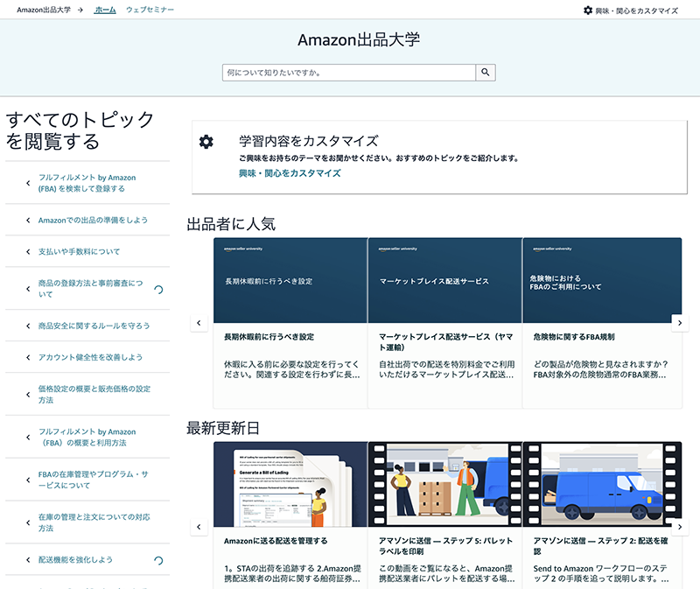Screen dimensions: 700x589
Task: Click the description starting Send to Amazon ワークフロー
Action: [601, 573]
